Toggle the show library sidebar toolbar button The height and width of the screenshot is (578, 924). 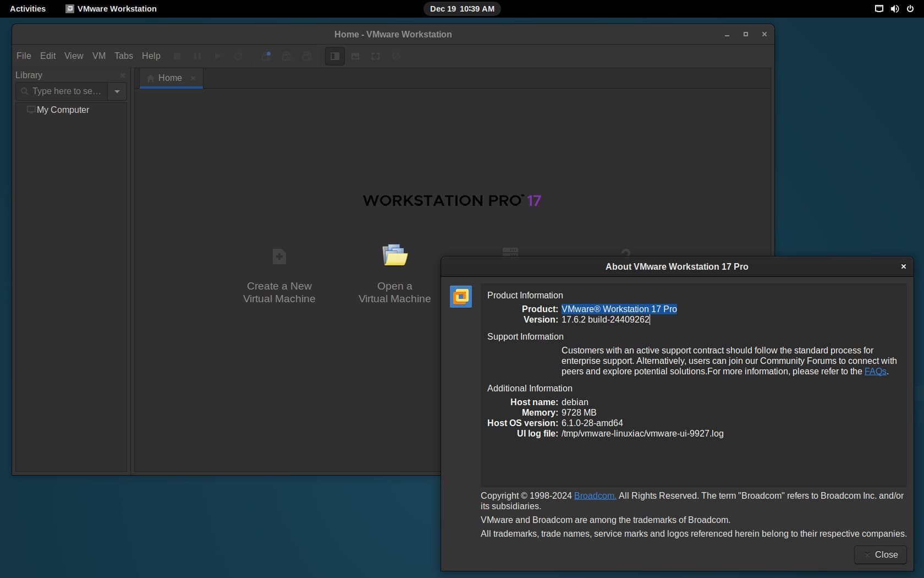(335, 56)
